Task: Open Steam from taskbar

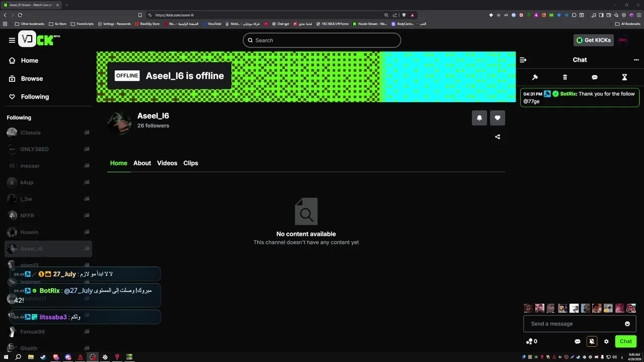Action: [x=43, y=357]
